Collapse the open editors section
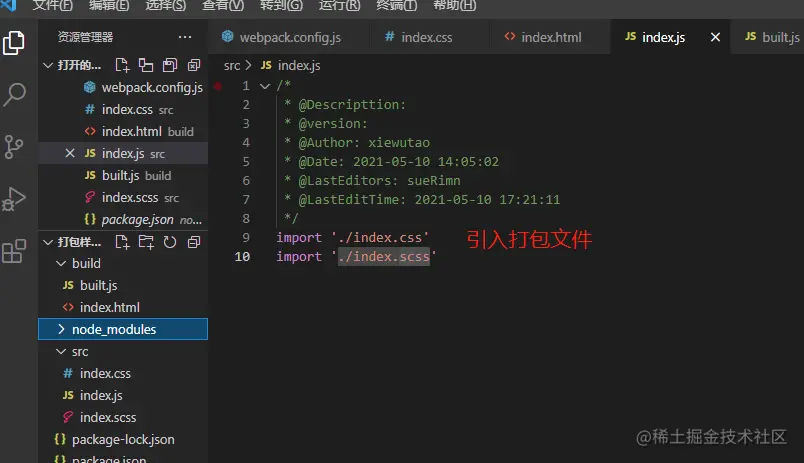Viewport: 804px width, 463px height. [48, 65]
